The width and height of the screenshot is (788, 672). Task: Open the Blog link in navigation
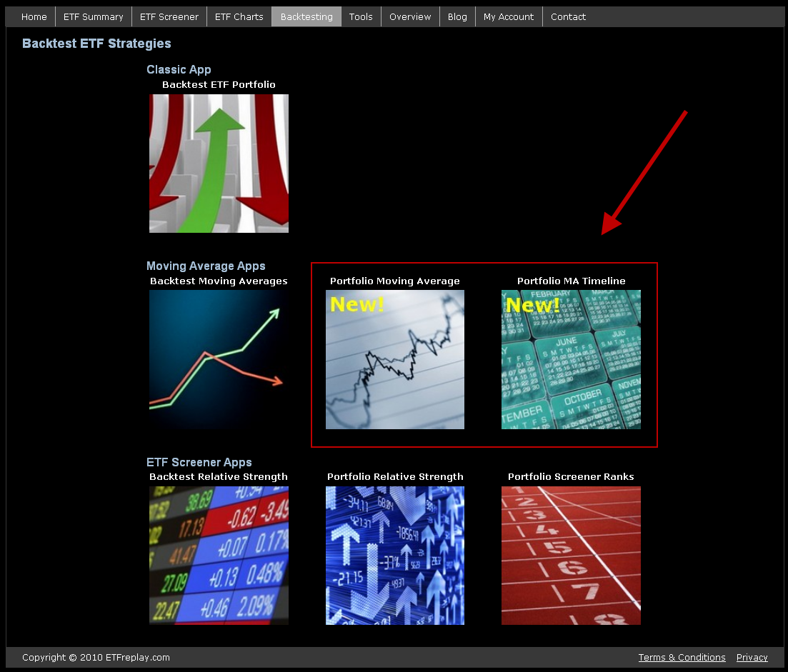click(457, 16)
